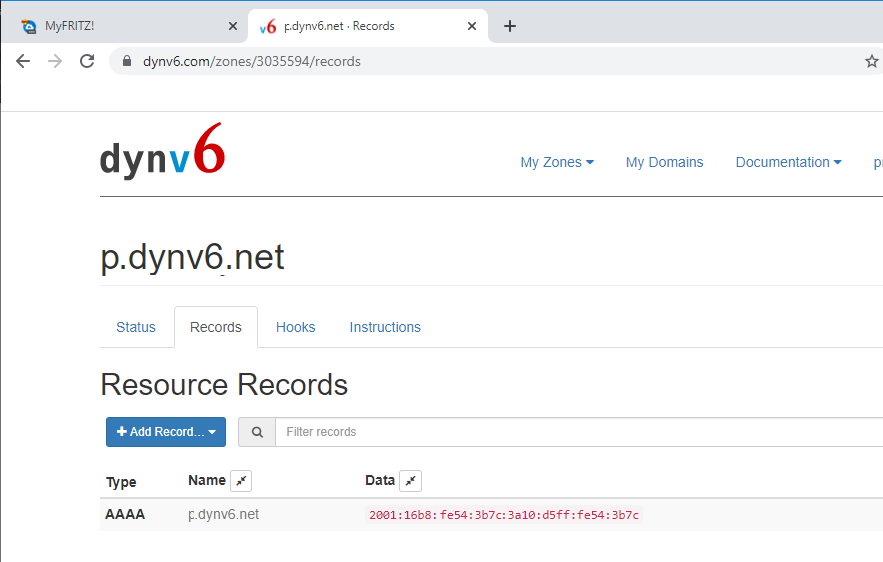The width and height of the screenshot is (883, 562).
Task: Select the Records tab
Action: pyautogui.click(x=216, y=327)
